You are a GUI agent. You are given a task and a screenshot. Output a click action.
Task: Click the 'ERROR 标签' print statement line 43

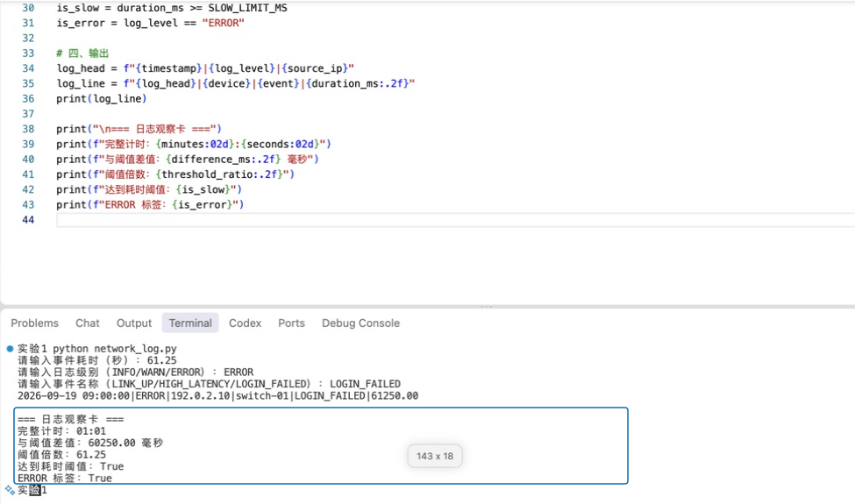(150, 205)
